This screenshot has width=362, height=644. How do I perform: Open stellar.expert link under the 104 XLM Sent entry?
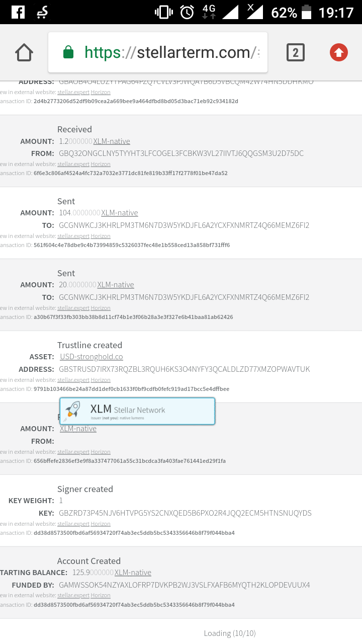pyautogui.click(x=73, y=236)
